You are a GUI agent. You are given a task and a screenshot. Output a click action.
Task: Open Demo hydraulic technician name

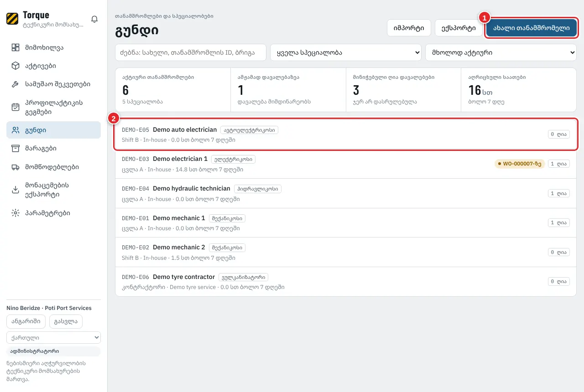[x=192, y=189]
